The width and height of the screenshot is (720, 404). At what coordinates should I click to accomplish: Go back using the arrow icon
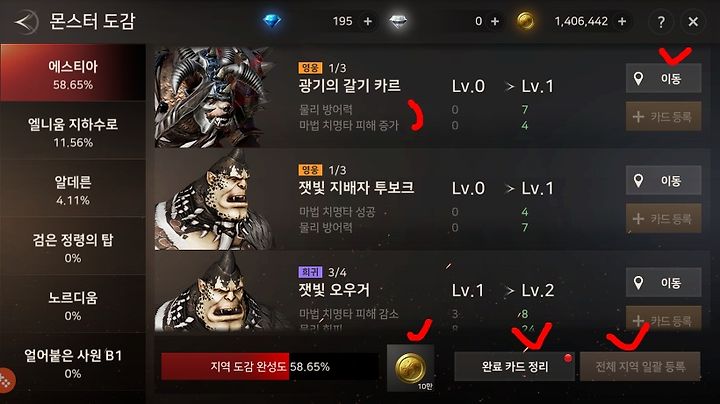[26, 21]
